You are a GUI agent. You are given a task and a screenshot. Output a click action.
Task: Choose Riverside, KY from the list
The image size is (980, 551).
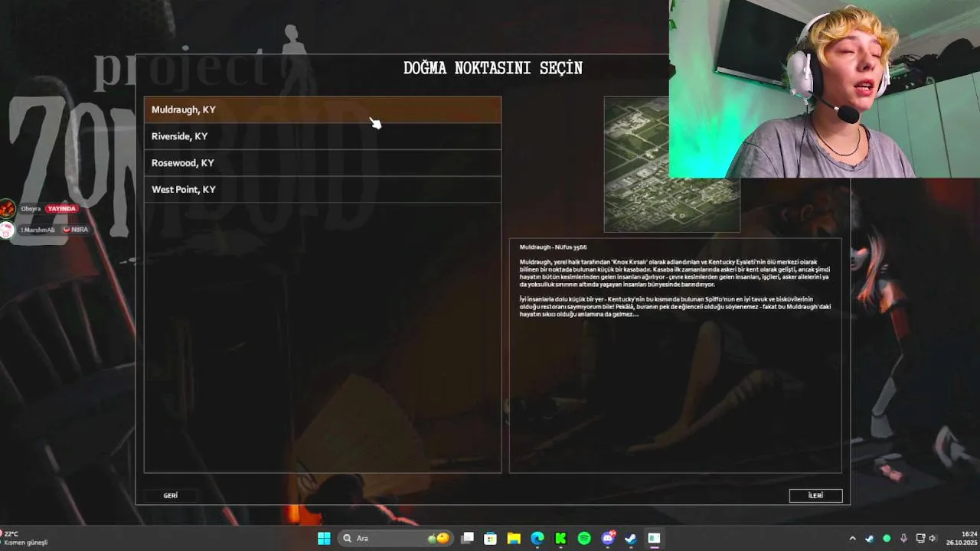coord(322,136)
